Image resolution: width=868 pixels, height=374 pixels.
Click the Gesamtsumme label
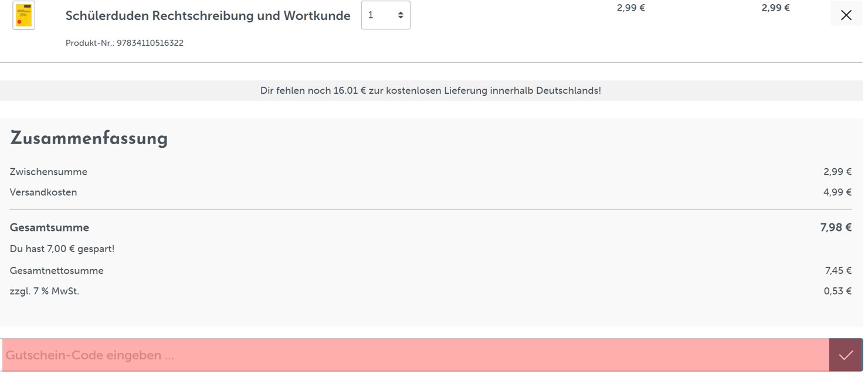[x=49, y=227]
